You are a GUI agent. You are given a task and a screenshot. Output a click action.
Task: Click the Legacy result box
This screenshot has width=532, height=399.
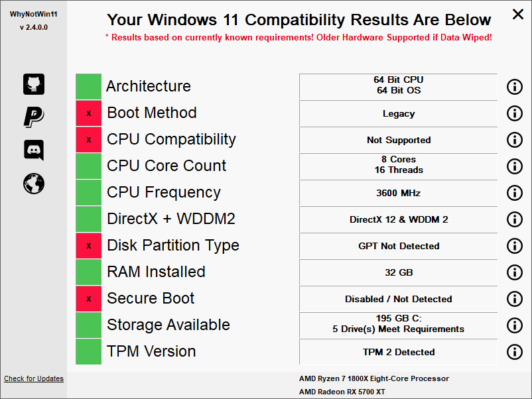coord(398,113)
